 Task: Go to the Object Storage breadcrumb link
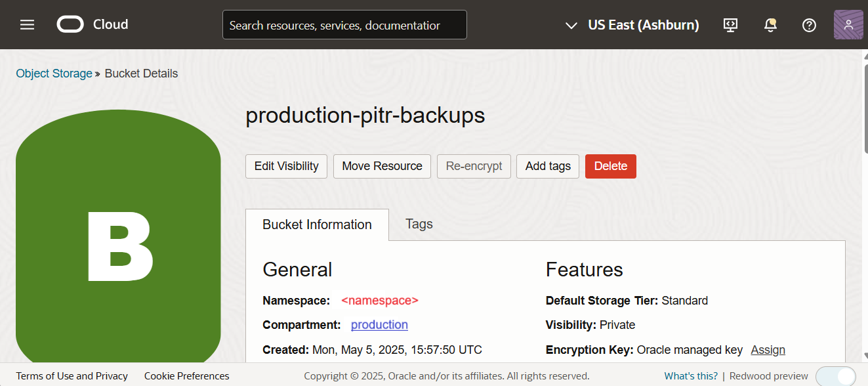click(x=54, y=74)
